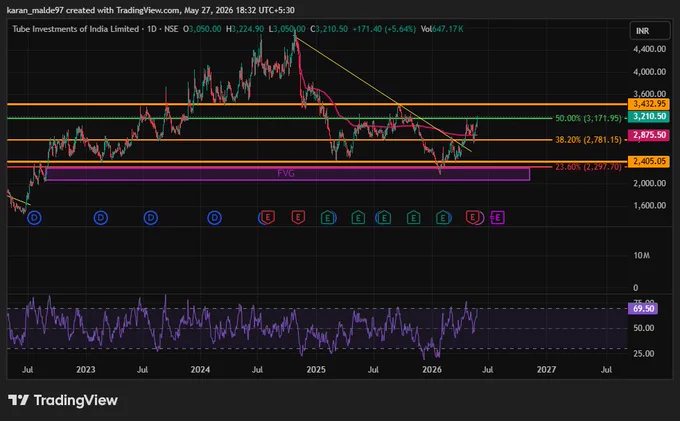The width and height of the screenshot is (680, 421).
Task: Click the orange 3,432.95 price label
Action: pyautogui.click(x=649, y=104)
